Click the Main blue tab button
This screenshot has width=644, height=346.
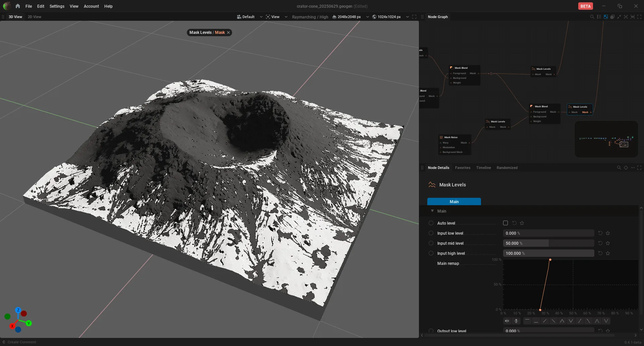click(454, 201)
